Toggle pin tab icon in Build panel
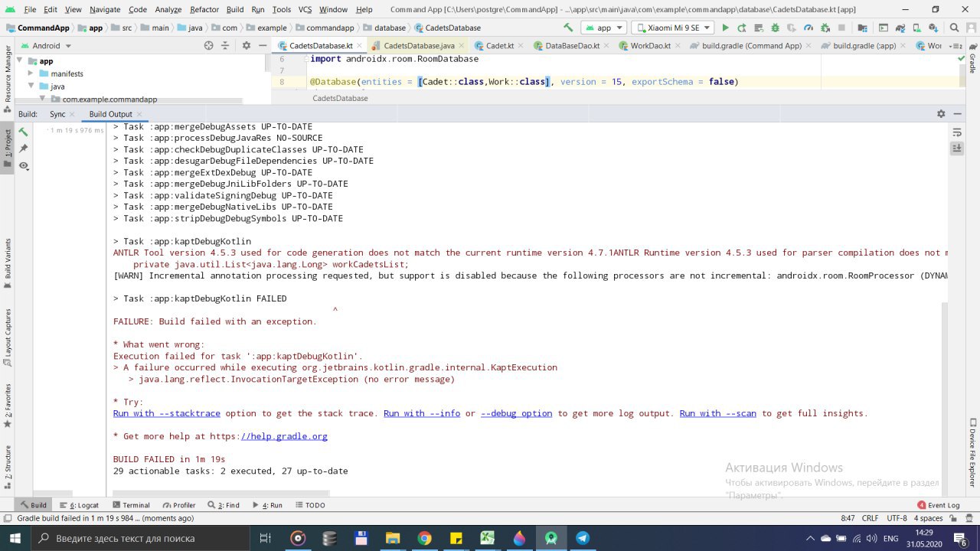This screenshot has width=980, height=551. [24, 148]
